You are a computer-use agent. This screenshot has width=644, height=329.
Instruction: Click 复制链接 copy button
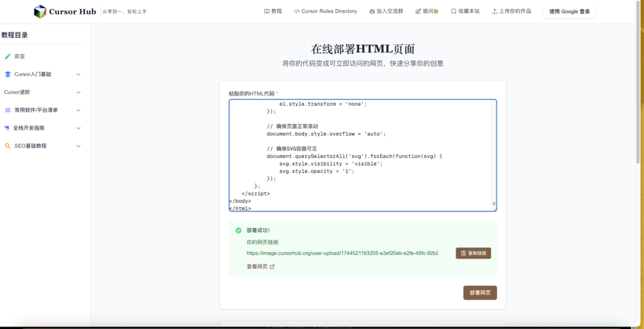click(x=473, y=253)
